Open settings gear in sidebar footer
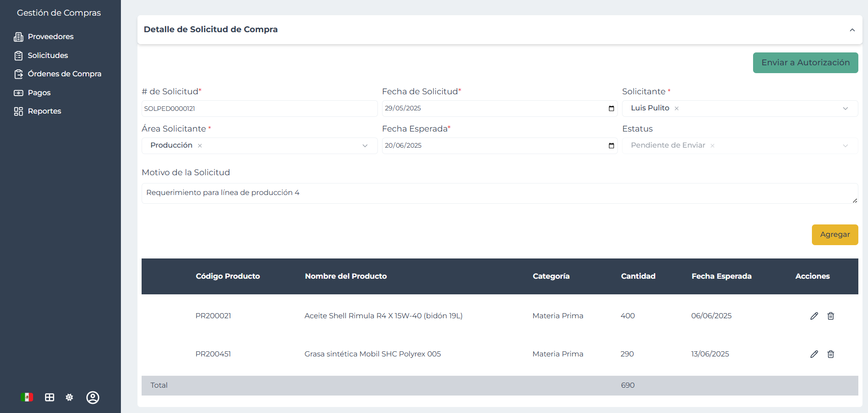This screenshot has width=868, height=413. (69, 397)
